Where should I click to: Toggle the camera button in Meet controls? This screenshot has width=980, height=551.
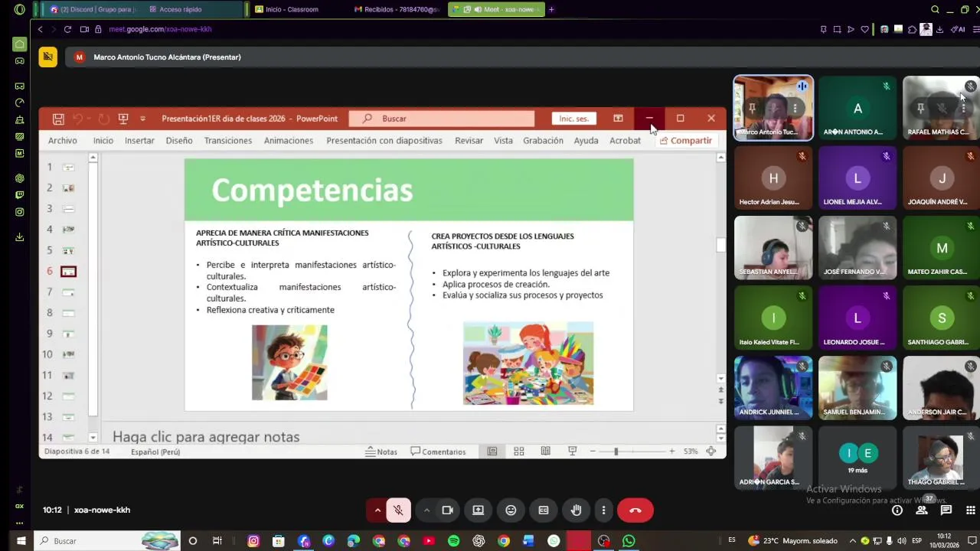[x=448, y=510]
